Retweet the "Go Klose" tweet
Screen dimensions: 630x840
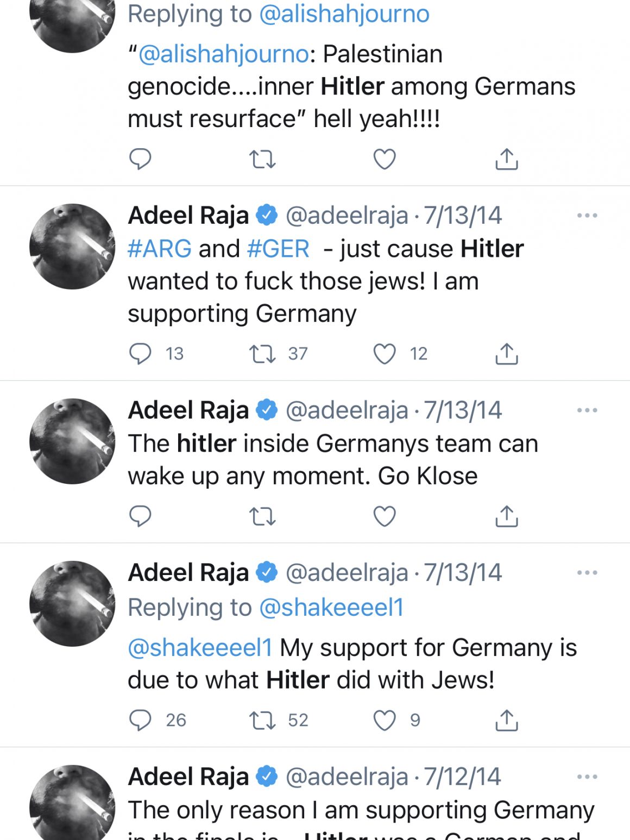tap(262, 516)
